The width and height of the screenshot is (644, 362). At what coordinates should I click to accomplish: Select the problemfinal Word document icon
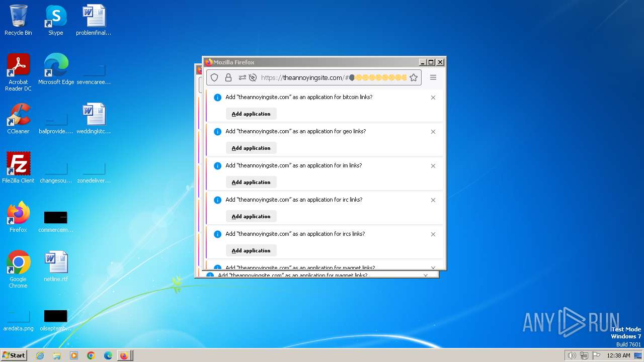94,20
